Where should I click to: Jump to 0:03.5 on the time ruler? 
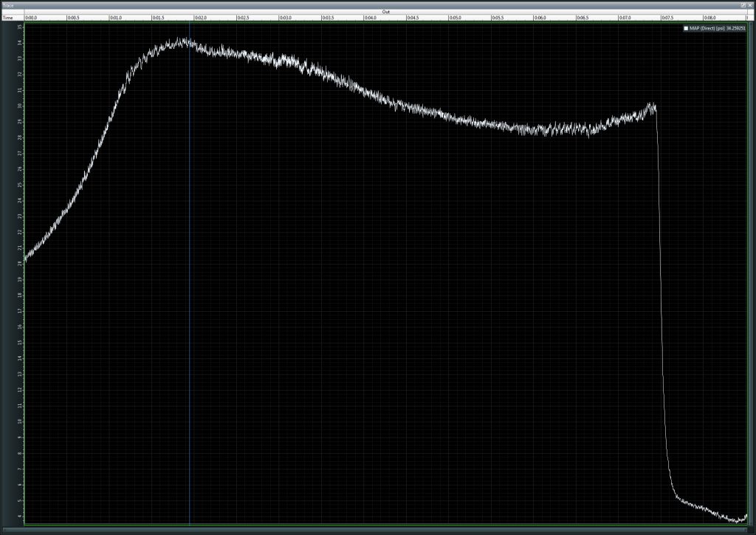coord(329,18)
